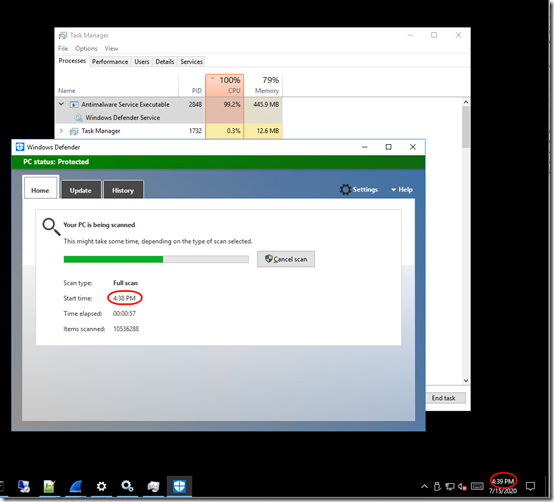Viewport: 554px width, 502px height.
Task: Click the End task button
Action: click(x=443, y=398)
